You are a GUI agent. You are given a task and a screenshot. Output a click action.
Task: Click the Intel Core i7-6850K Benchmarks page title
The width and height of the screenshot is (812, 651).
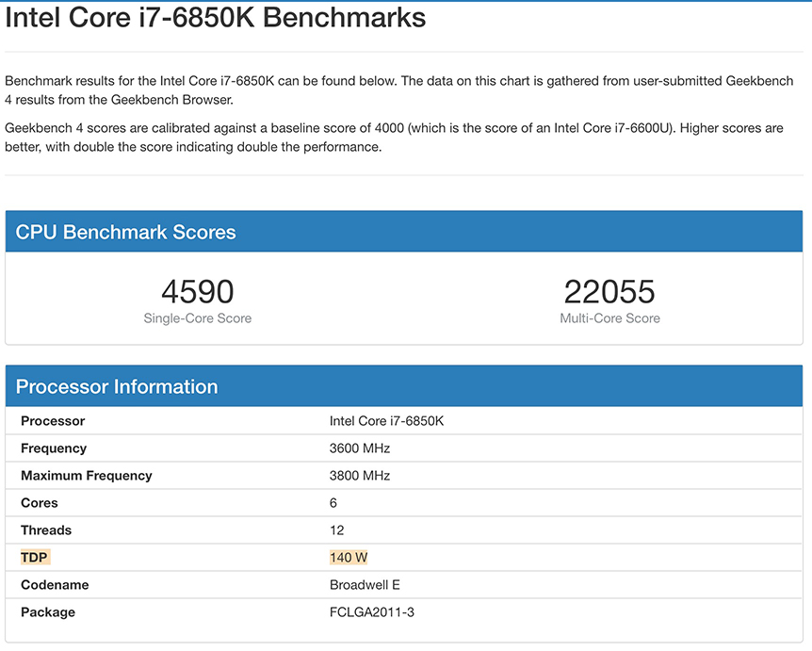[x=214, y=17]
